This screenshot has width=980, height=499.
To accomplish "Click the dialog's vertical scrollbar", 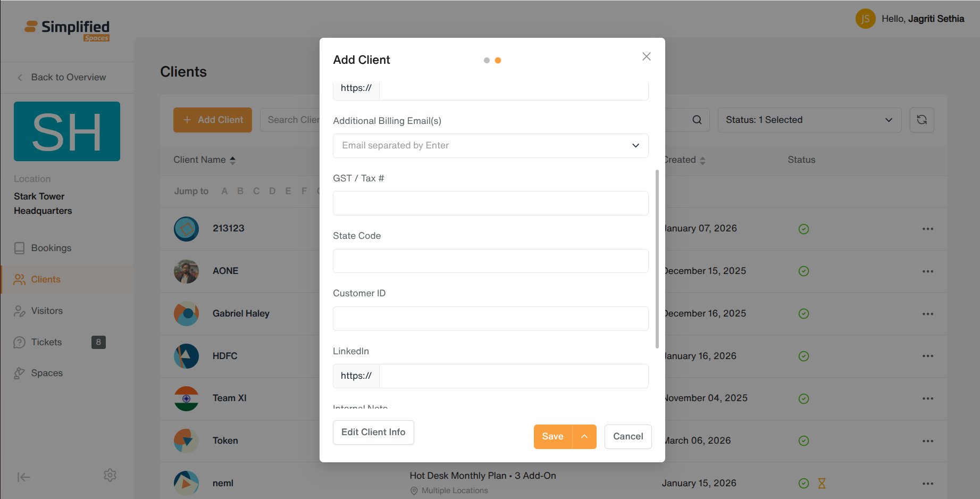I will click(x=657, y=259).
